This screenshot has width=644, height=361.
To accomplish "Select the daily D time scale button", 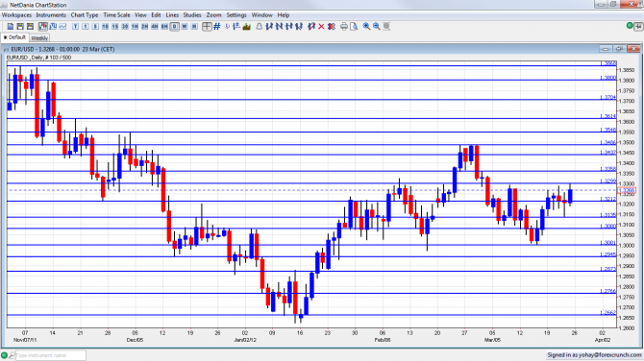I will pyautogui.click(x=175, y=26).
